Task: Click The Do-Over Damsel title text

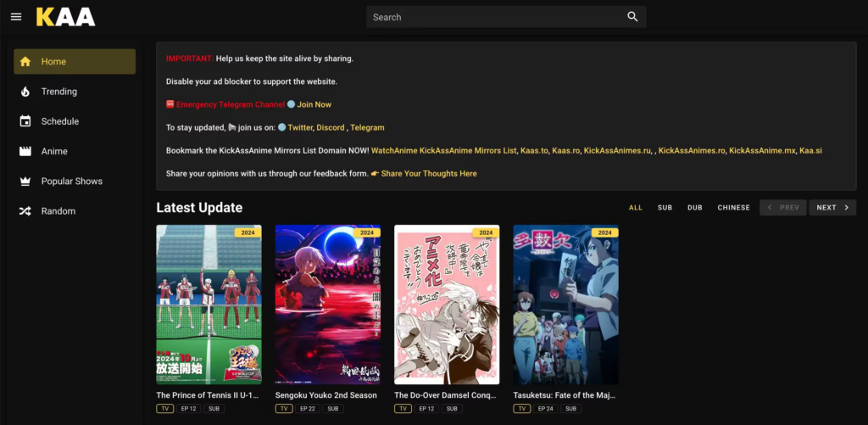Action: coord(445,395)
